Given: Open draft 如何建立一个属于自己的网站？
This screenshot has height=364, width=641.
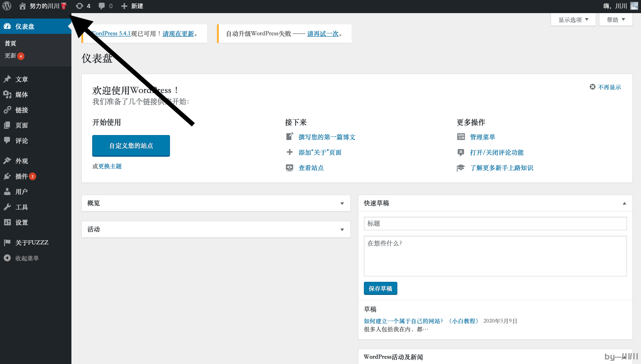Looking at the screenshot, I should (421, 321).
